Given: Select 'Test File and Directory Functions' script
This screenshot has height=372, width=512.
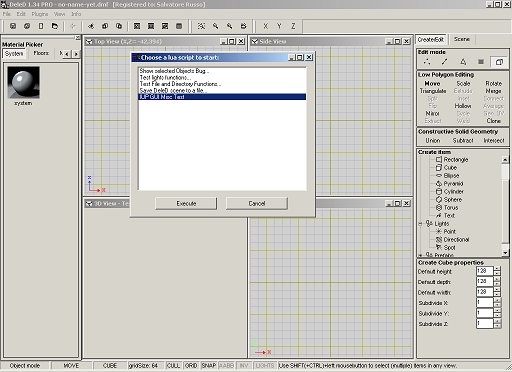Looking at the screenshot, I should [222, 84].
